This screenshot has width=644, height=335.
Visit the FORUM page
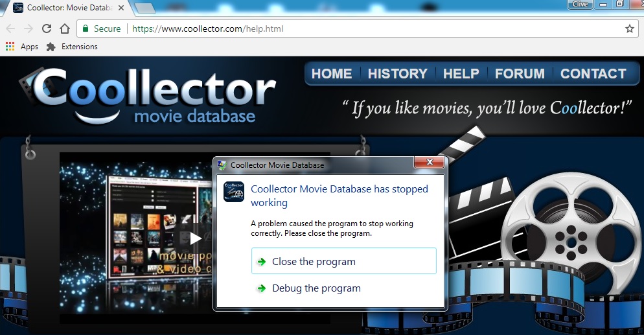[x=520, y=74]
